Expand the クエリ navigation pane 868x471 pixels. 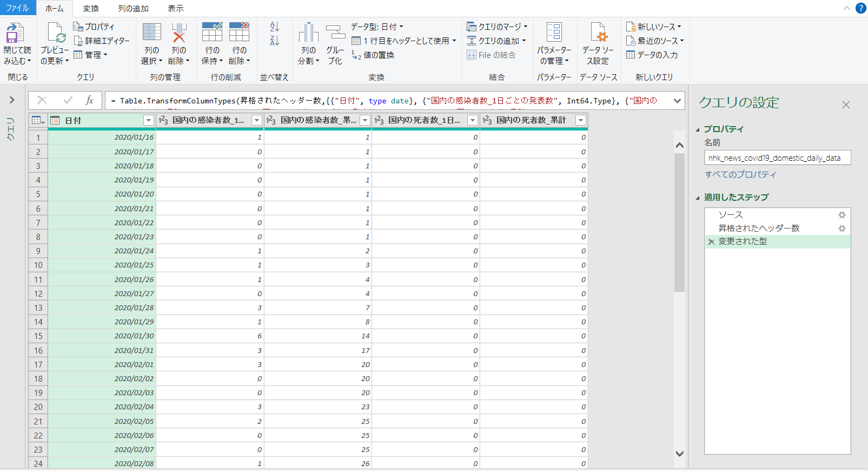12,100
